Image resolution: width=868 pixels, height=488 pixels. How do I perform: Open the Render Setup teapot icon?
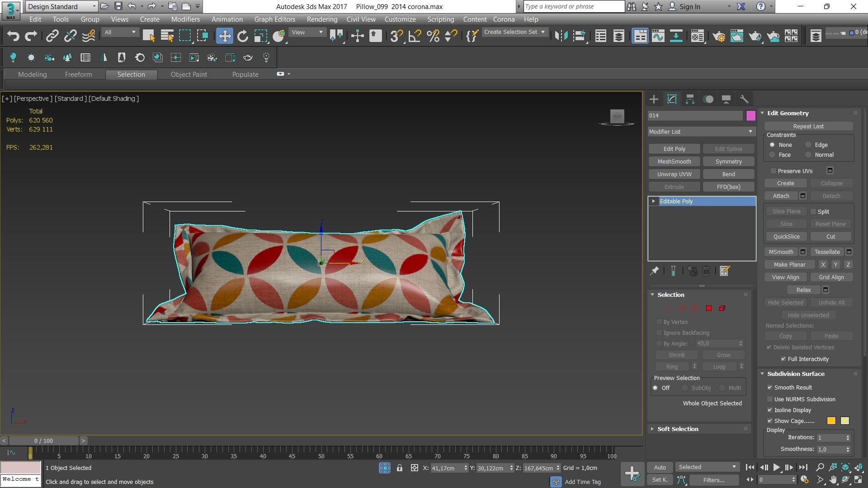click(x=719, y=36)
